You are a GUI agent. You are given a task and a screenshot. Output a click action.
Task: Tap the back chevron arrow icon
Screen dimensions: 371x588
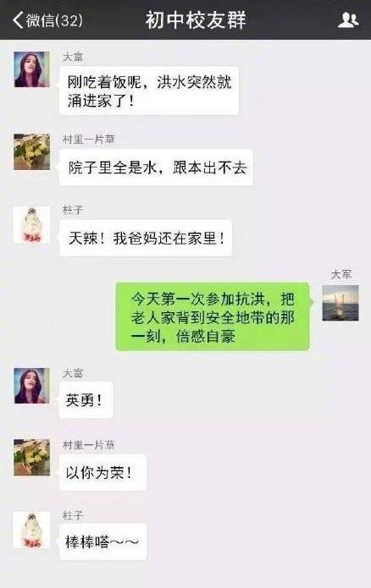18,19
